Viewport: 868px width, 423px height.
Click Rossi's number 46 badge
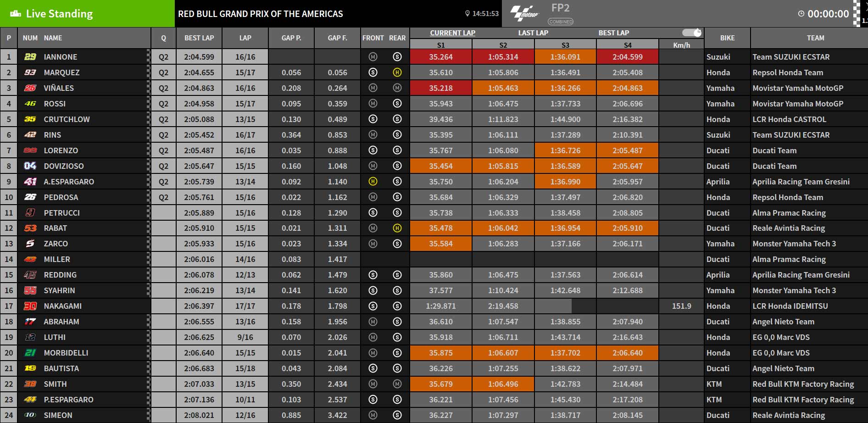pos(30,104)
